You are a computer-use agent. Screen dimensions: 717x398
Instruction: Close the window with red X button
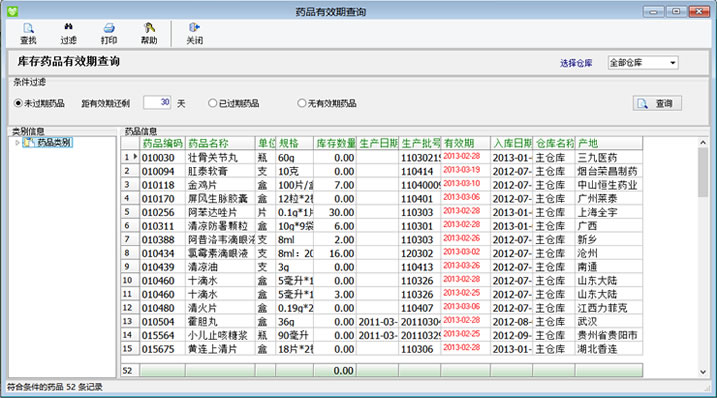(699, 11)
